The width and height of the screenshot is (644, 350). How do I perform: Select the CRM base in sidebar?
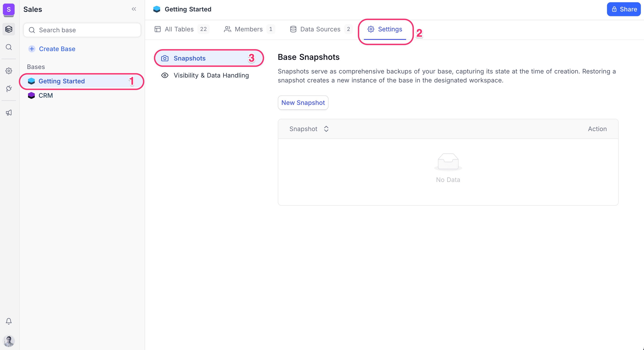click(46, 95)
